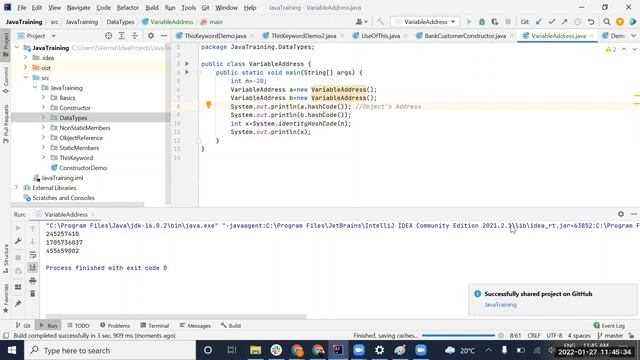
Task: Expand the Constructor package
Action: click(x=43, y=108)
